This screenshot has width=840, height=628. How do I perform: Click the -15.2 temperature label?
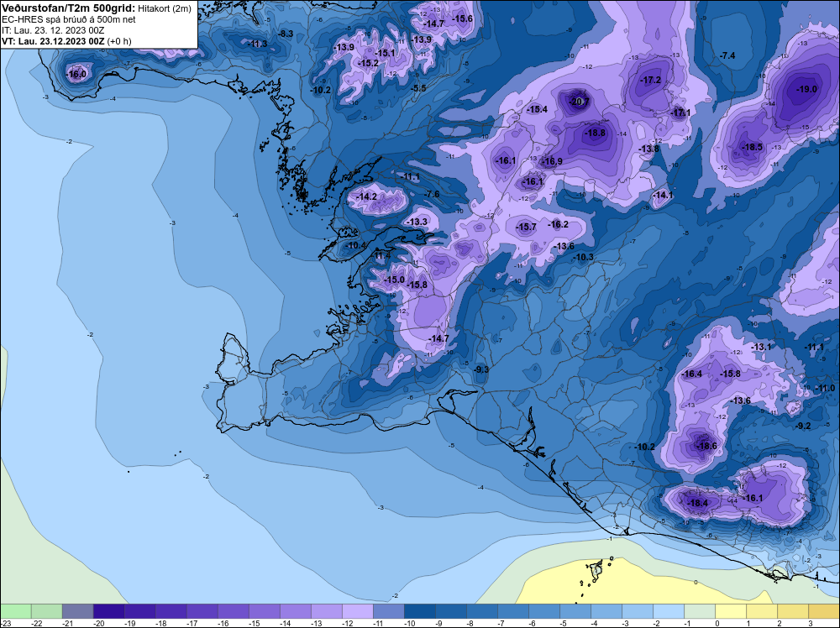click(369, 63)
